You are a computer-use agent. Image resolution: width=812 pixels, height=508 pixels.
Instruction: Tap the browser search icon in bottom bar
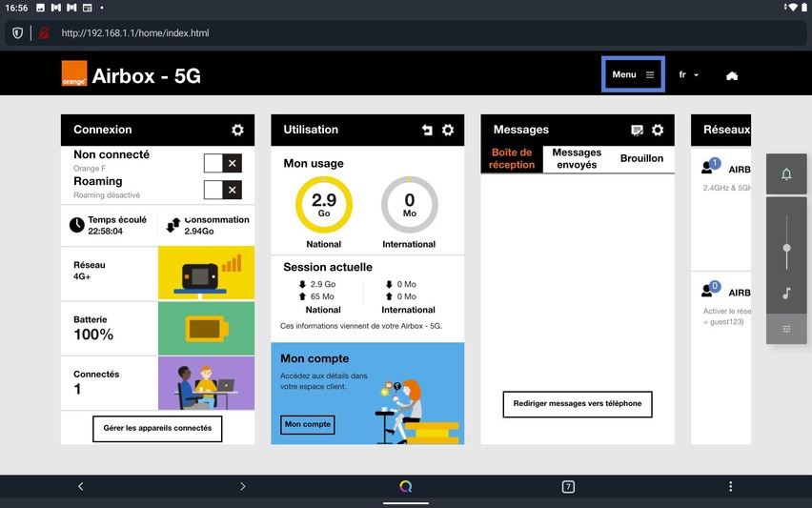(405, 486)
